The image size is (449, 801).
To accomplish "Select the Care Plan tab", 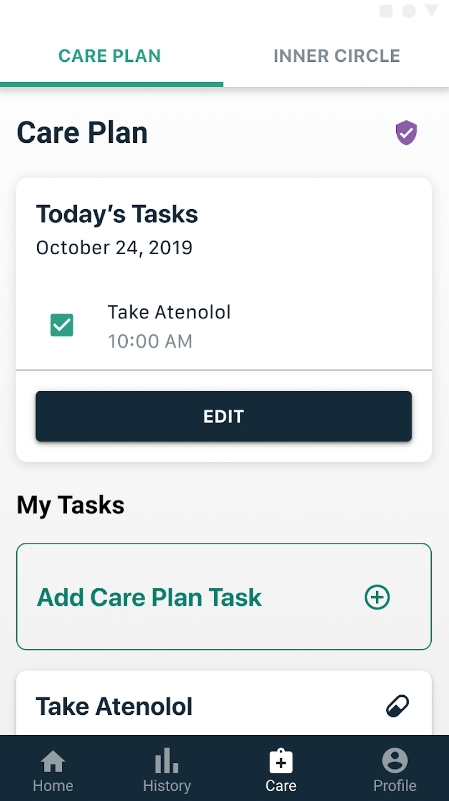I will pos(109,55).
